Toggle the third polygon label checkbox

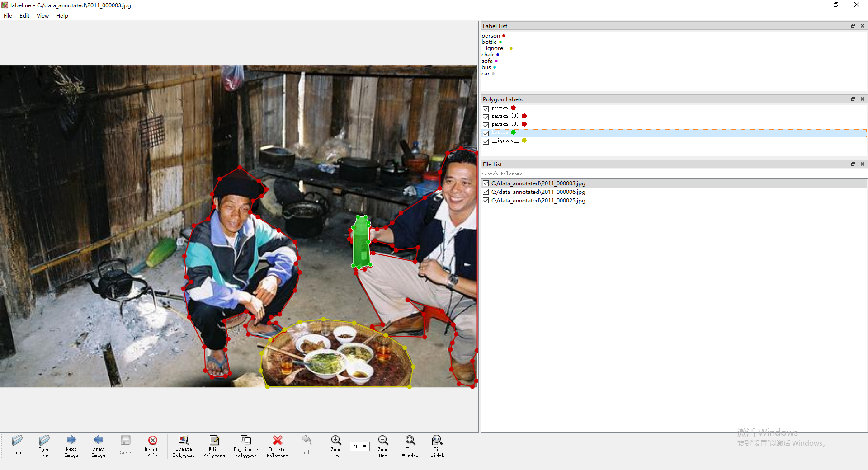pos(486,125)
